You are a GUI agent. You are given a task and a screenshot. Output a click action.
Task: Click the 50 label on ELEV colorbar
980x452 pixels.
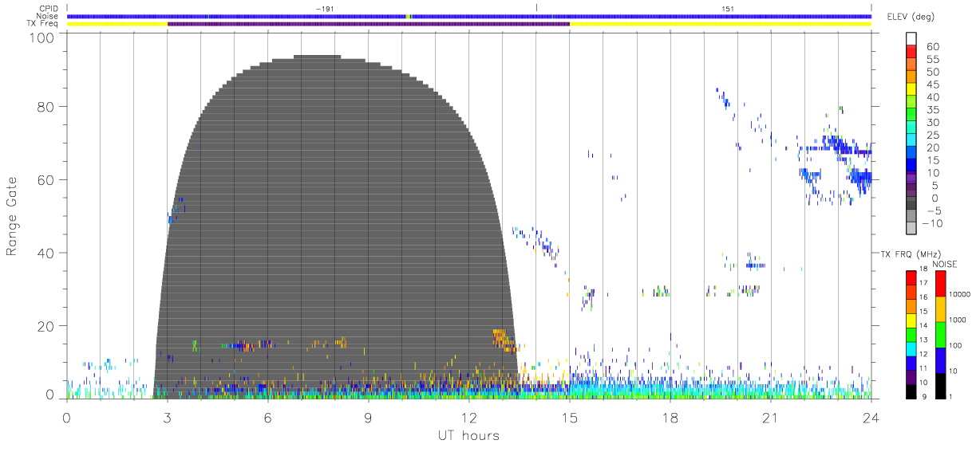click(x=934, y=72)
